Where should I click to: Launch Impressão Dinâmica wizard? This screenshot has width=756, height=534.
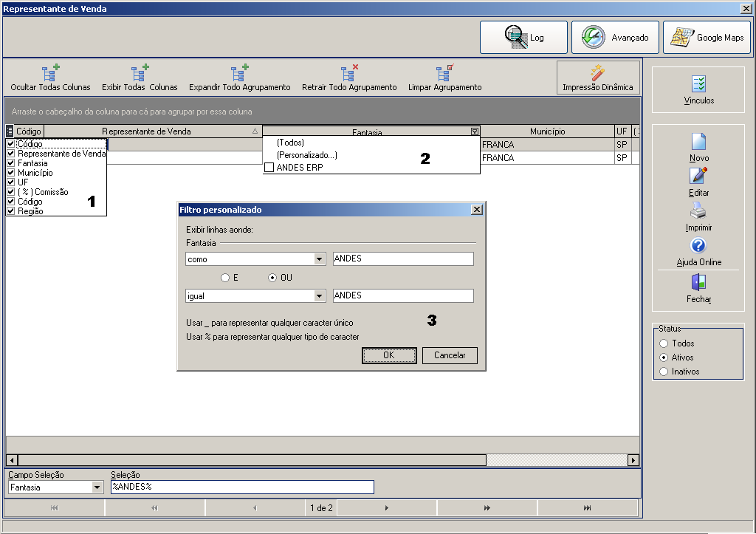click(598, 77)
